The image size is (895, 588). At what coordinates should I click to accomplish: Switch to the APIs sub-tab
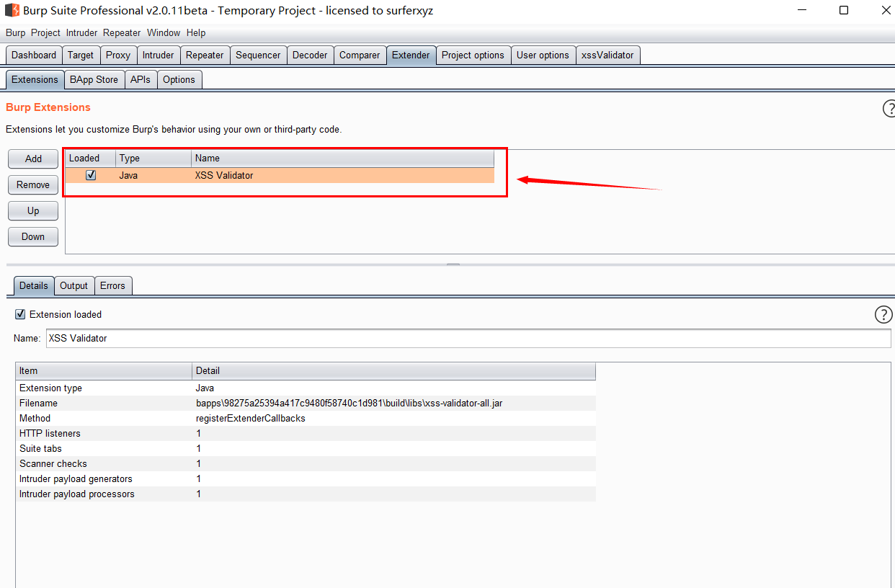[141, 80]
